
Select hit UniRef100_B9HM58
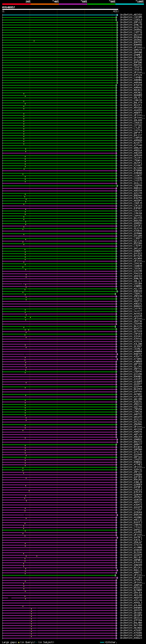[131, 45]
